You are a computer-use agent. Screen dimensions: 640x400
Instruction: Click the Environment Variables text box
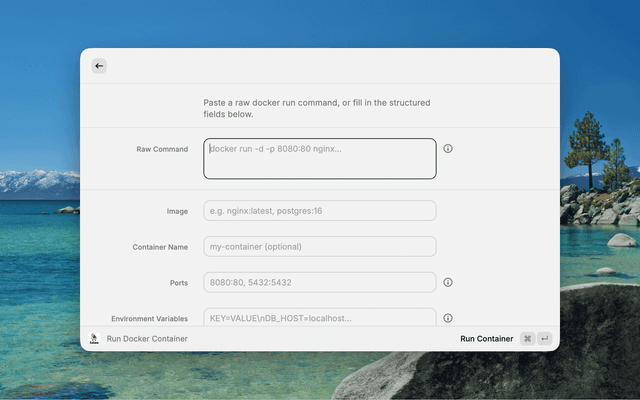320,317
